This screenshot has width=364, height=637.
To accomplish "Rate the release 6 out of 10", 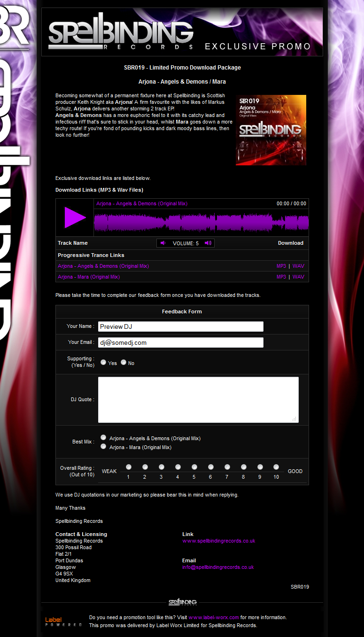I will point(211,467).
